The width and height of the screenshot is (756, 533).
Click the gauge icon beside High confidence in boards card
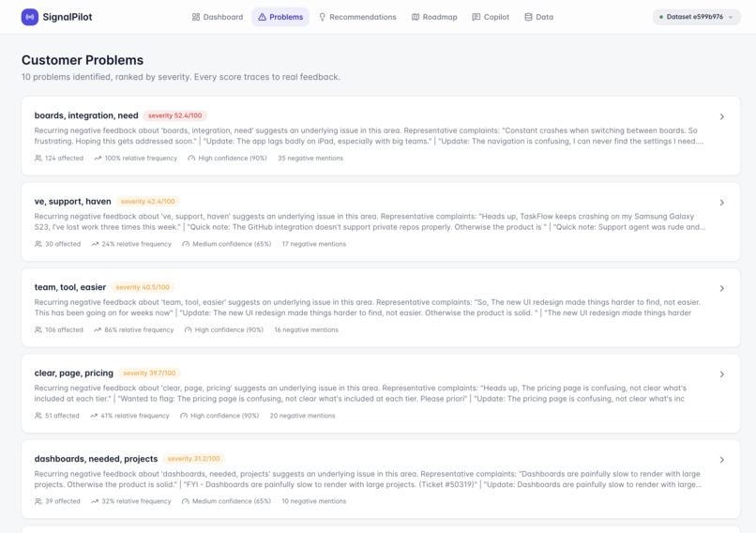(x=191, y=159)
